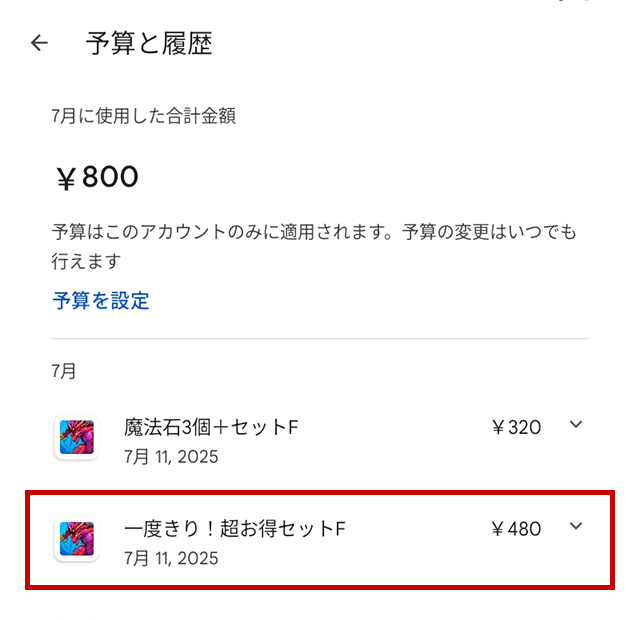Click the ￥480 price amount

516,529
